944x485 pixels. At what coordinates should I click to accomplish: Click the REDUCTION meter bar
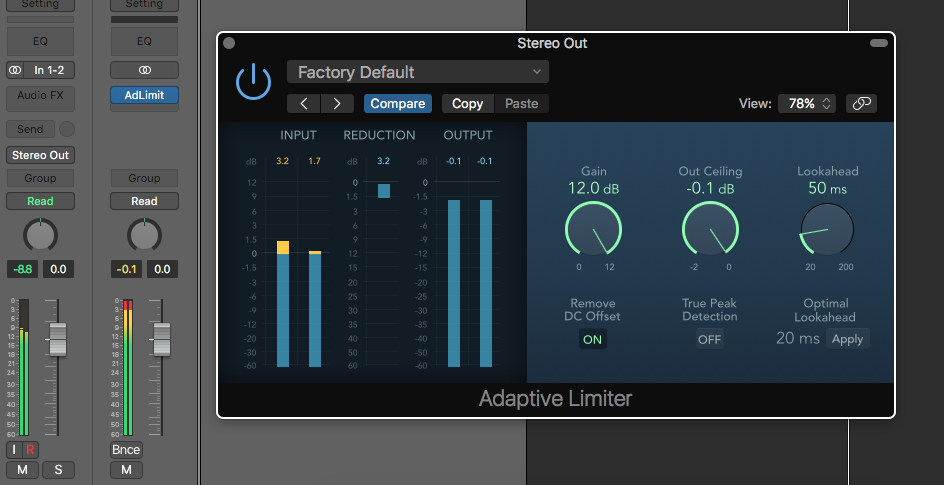click(x=384, y=191)
